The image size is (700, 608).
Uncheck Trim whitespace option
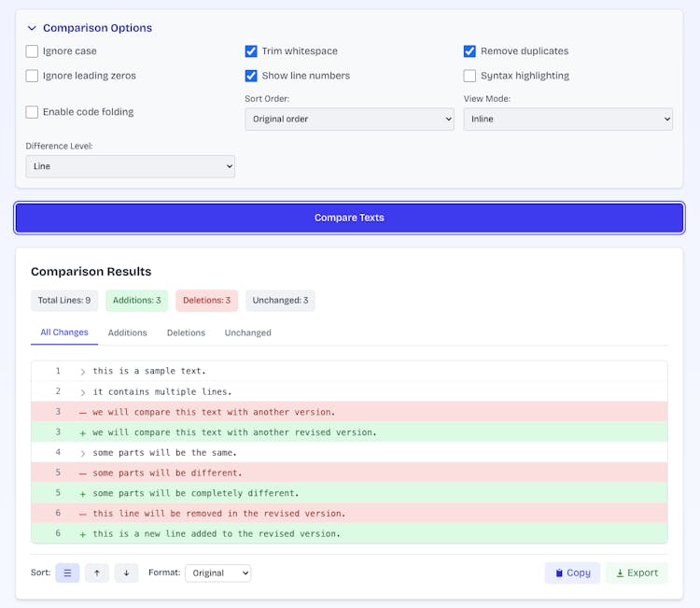[x=251, y=51]
